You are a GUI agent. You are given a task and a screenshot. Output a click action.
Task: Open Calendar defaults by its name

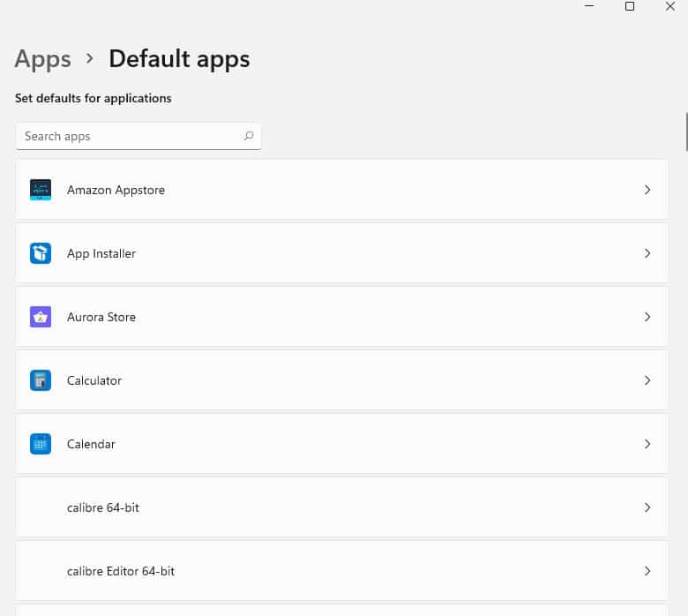click(x=91, y=444)
